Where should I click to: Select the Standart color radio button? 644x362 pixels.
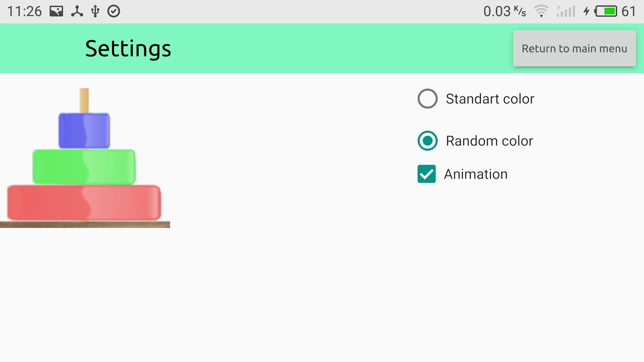coord(427,99)
